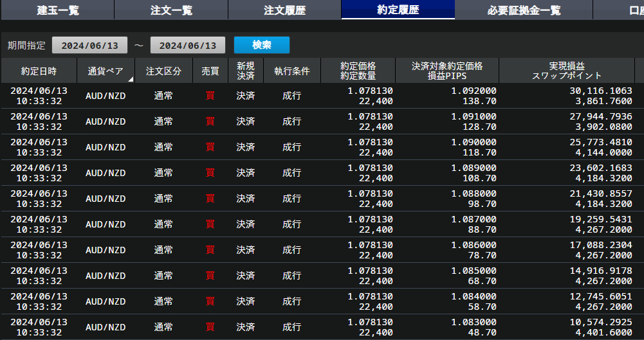Click the PIPS value 98.70
Viewport: 644px width, 340px height.
(482, 204)
